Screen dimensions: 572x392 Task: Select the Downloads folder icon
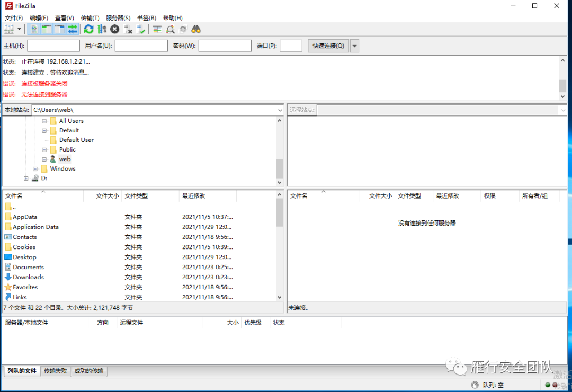pyautogui.click(x=8, y=277)
